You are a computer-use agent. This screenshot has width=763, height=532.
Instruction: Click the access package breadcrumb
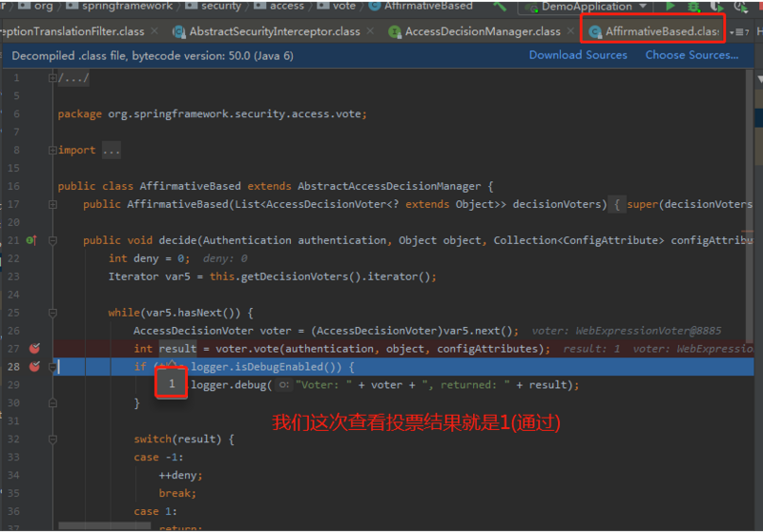click(x=279, y=6)
